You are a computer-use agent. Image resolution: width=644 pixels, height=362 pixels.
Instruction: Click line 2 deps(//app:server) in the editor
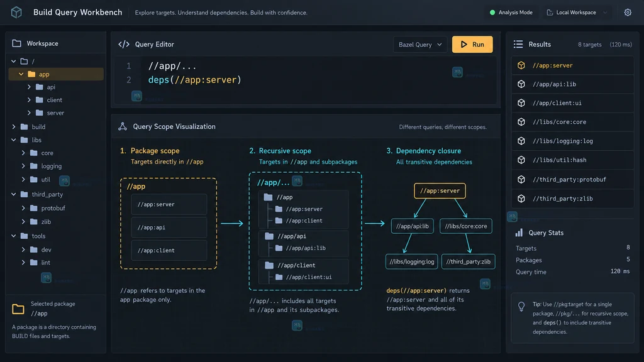click(x=195, y=80)
